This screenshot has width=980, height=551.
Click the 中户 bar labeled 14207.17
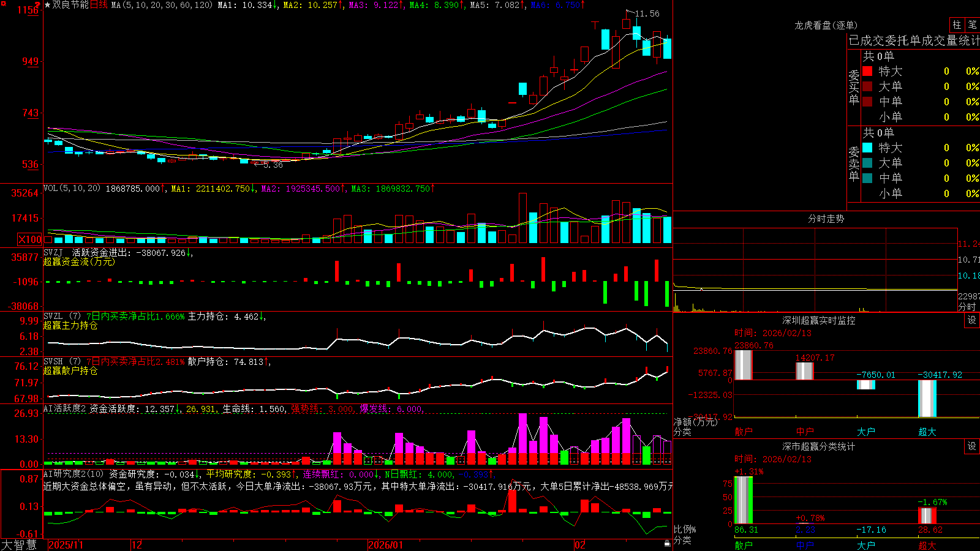tap(804, 371)
